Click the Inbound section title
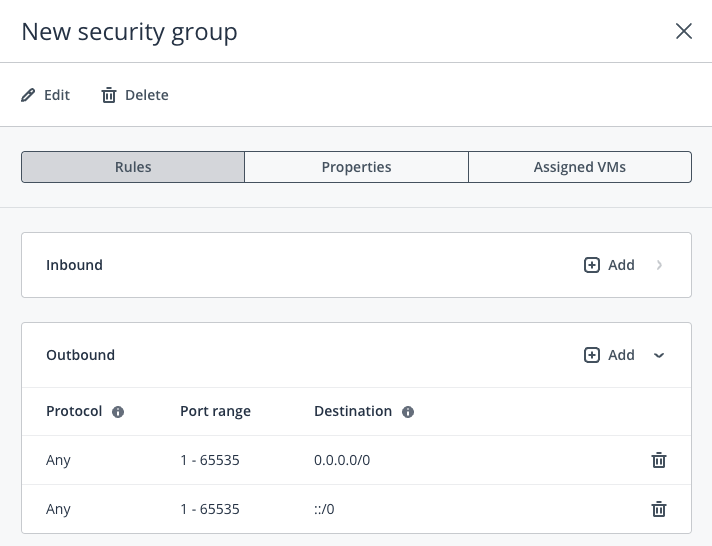 (74, 265)
